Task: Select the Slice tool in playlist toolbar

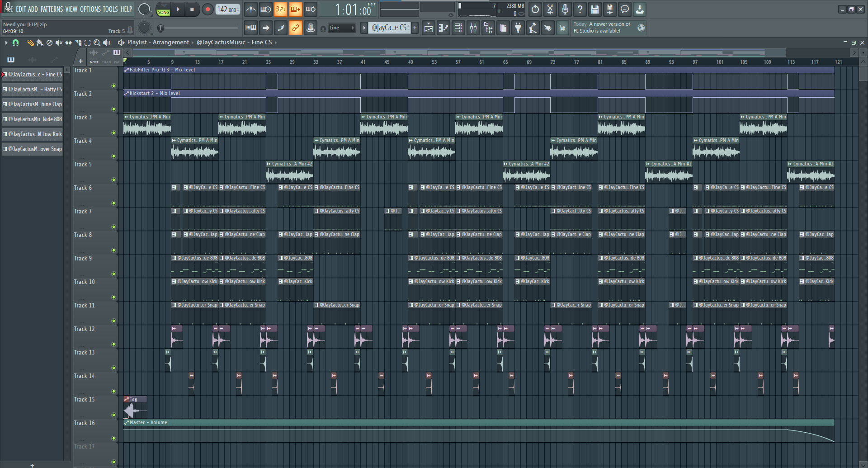Action: click(78, 43)
